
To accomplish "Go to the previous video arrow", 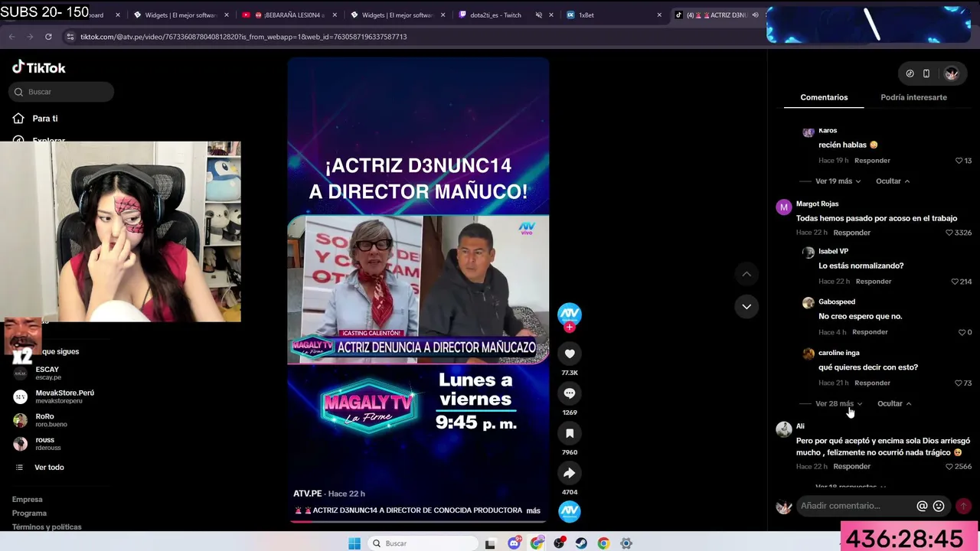I will 746,274.
